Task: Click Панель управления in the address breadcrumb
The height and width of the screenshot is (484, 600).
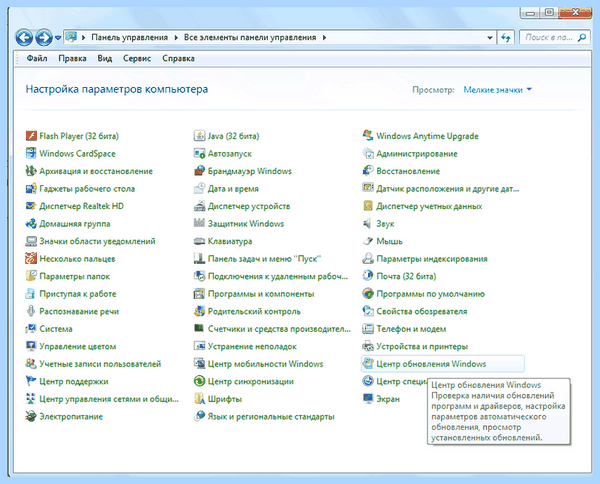Action: click(x=129, y=37)
